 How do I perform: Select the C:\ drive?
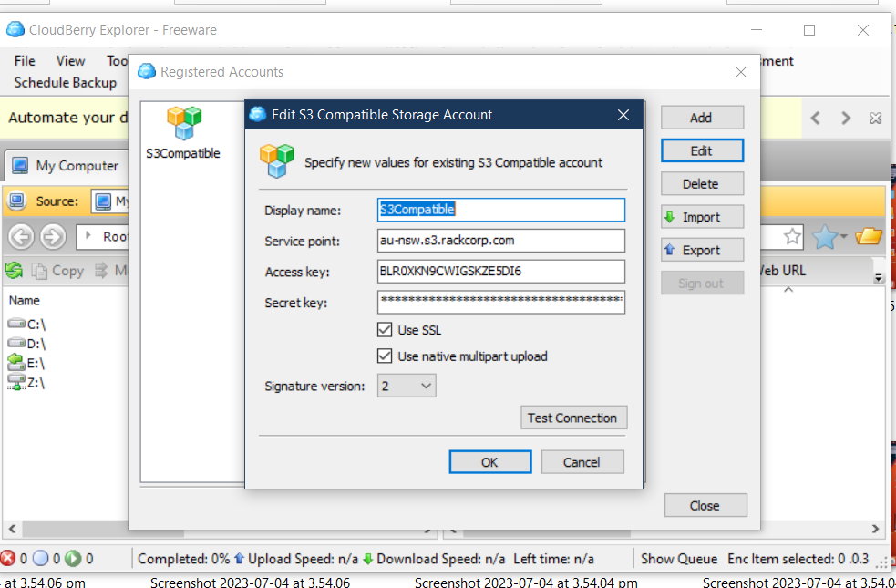coord(26,324)
